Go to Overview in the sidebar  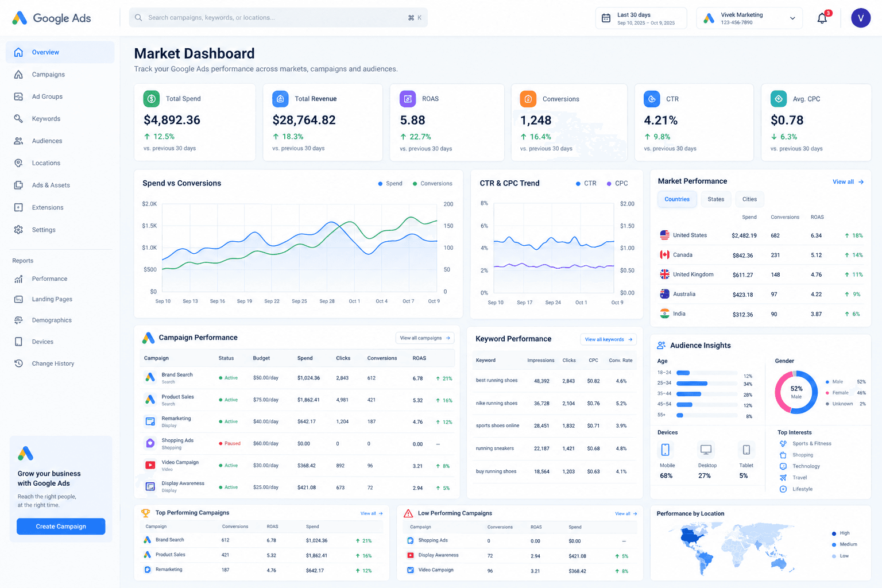(60, 52)
